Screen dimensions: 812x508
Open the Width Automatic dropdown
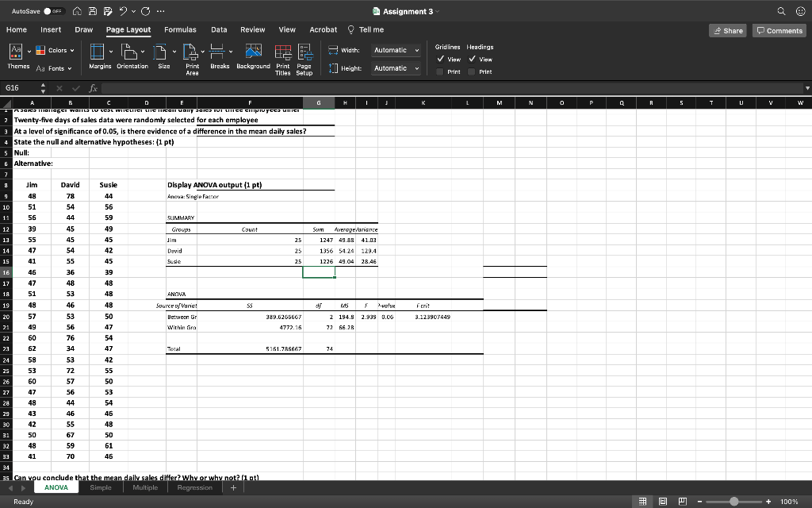pyautogui.click(x=394, y=49)
